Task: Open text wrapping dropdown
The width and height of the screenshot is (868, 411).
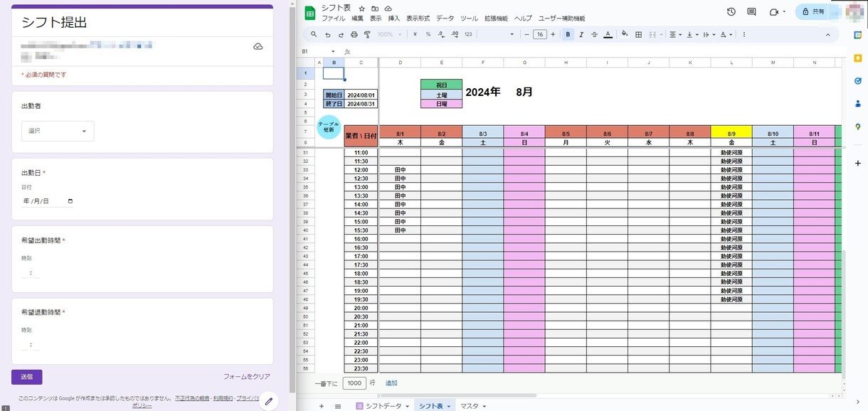Action: tap(709, 34)
